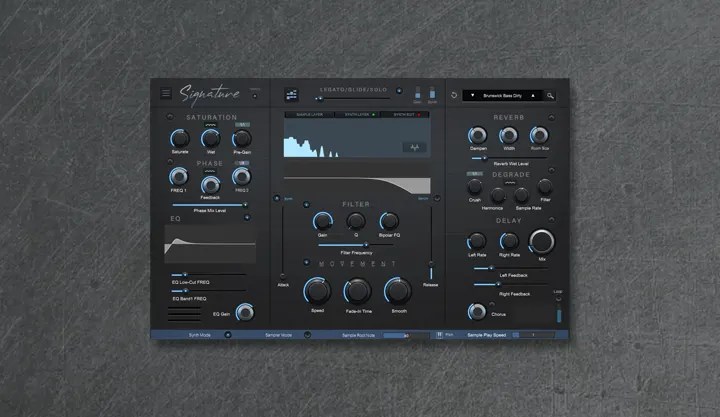
Task: Toggle the Delay section power button
Action: pyautogui.click(x=551, y=220)
